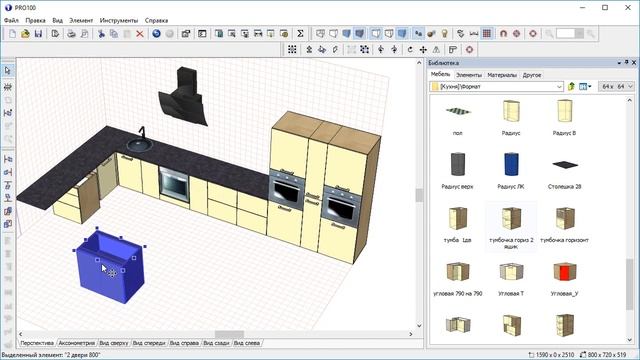Toggle the red grid display button

487,34
